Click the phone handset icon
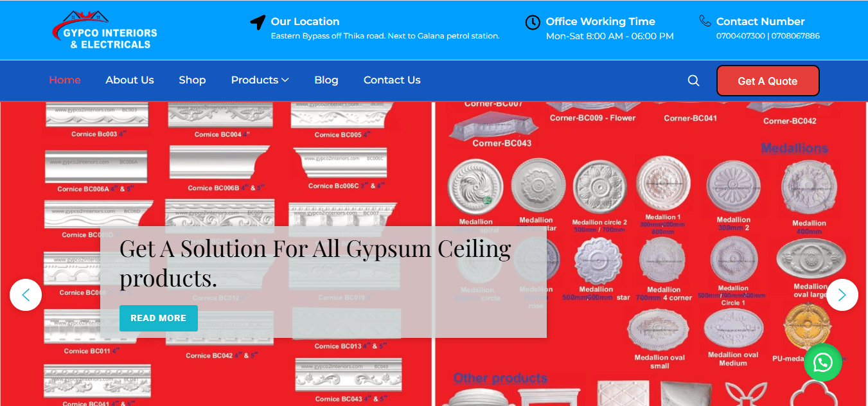The height and width of the screenshot is (406, 868). click(705, 21)
